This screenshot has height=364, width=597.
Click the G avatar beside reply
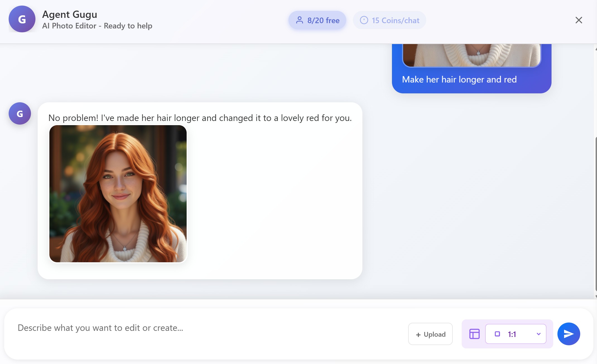click(x=20, y=113)
